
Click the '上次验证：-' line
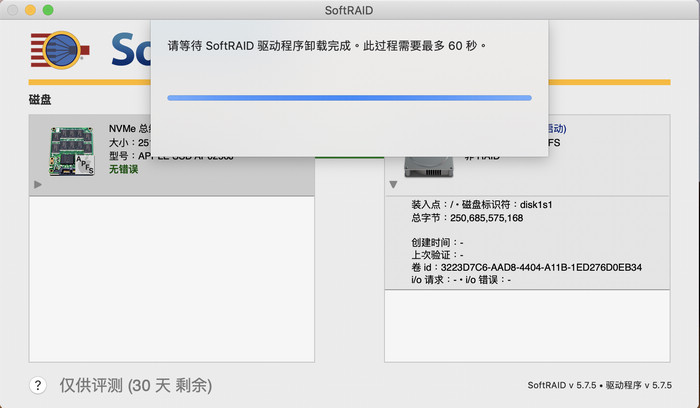tap(437, 255)
